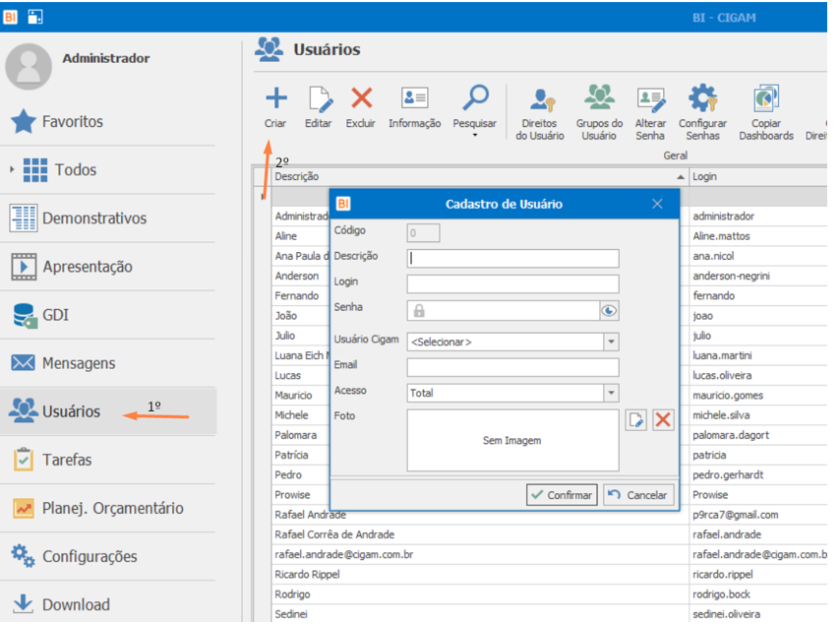Click the window layout icon in title bar
This screenshot has width=840, height=624.
pos(35,17)
